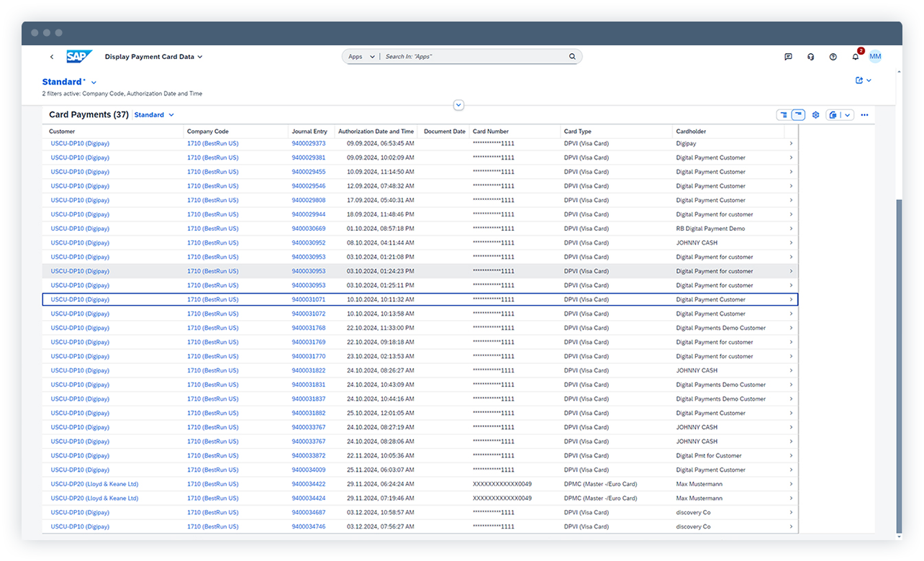Click the back navigation arrow
This screenshot has height=561, width=924.
[x=52, y=57]
